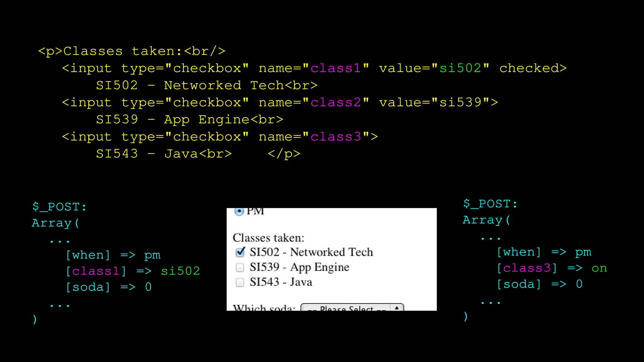
Task: Click '[class1] => si502' in left array
Action: pos(133,271)
